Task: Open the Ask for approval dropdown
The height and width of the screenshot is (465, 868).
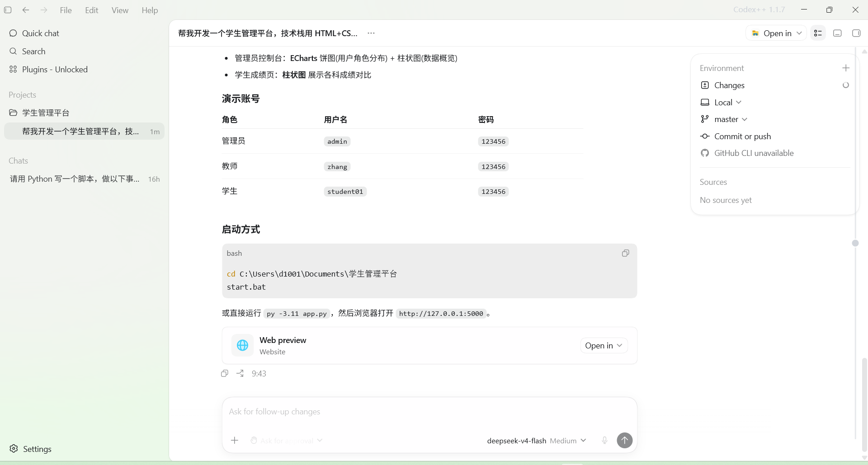Action: tap(287, 440)
